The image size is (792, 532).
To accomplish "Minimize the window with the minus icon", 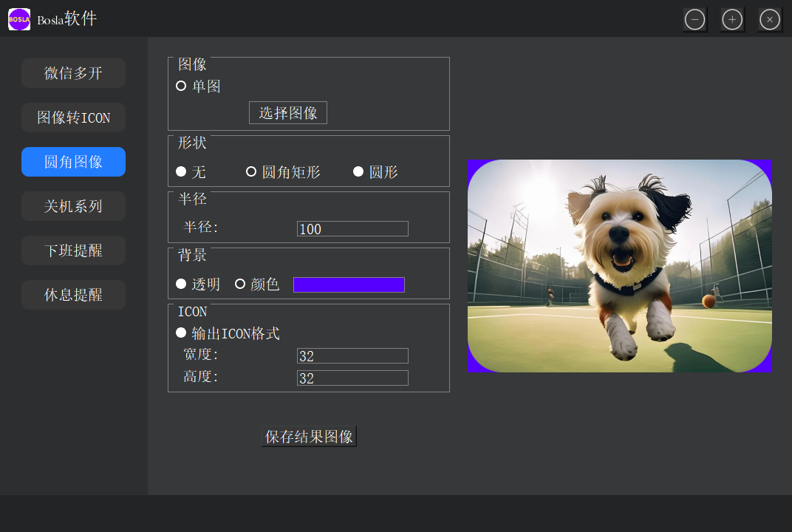I will pyautogui.click(x=694, y=20).
